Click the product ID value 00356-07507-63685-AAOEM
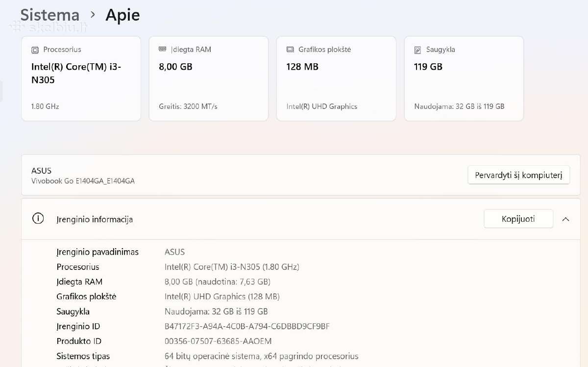Screen dimensions: 588x367 coord(218,341)
